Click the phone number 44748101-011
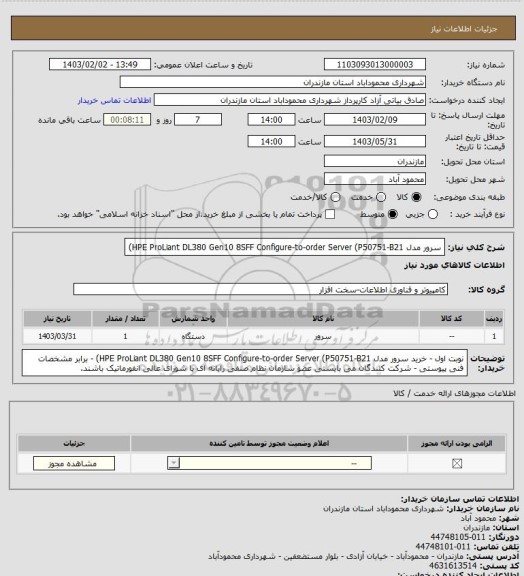 [443, 547]
